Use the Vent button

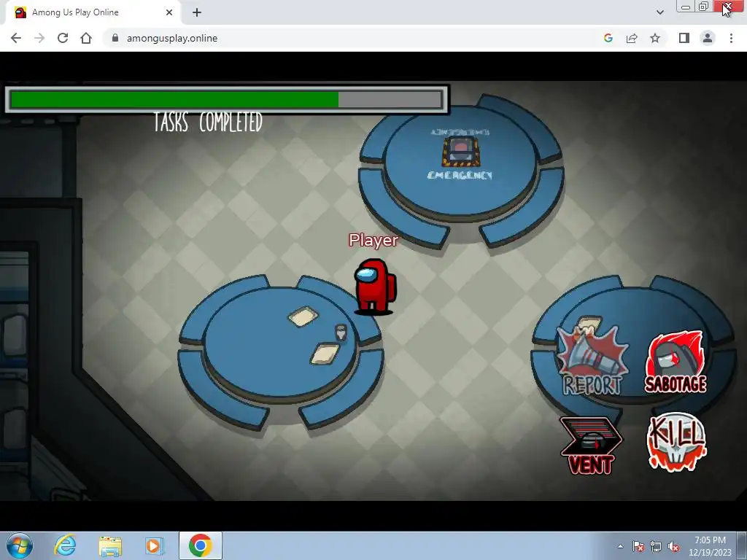(x=591, y=446)
